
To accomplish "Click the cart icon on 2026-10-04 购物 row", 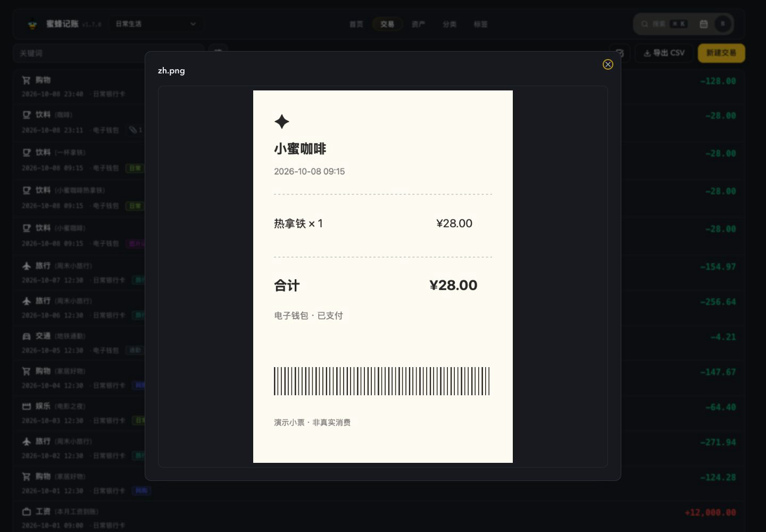I will [27, 371].
